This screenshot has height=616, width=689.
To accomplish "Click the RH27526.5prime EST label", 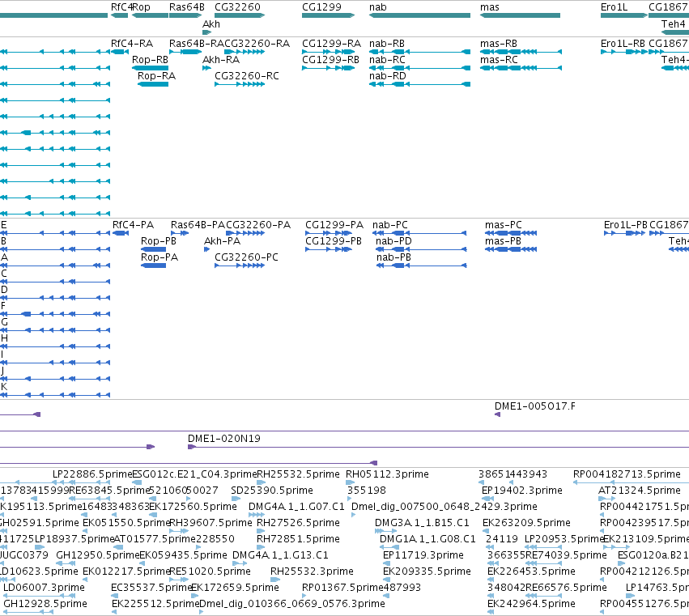I will pos(299,523).
